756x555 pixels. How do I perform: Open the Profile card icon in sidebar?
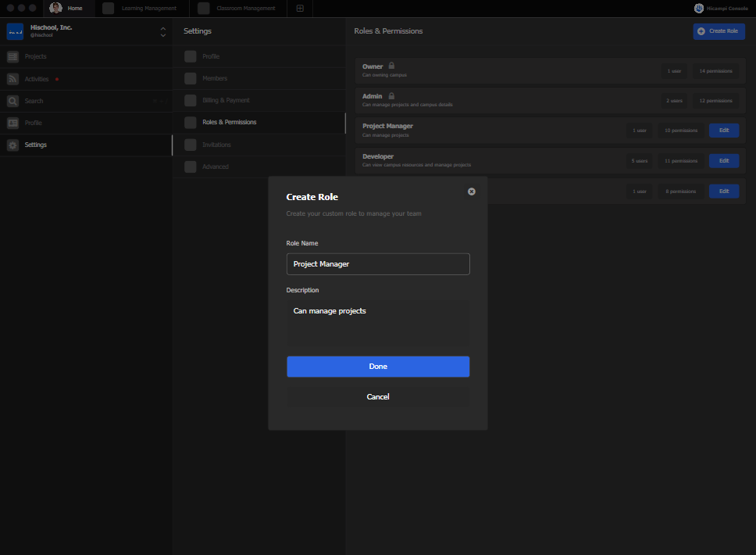click(12, 123)
